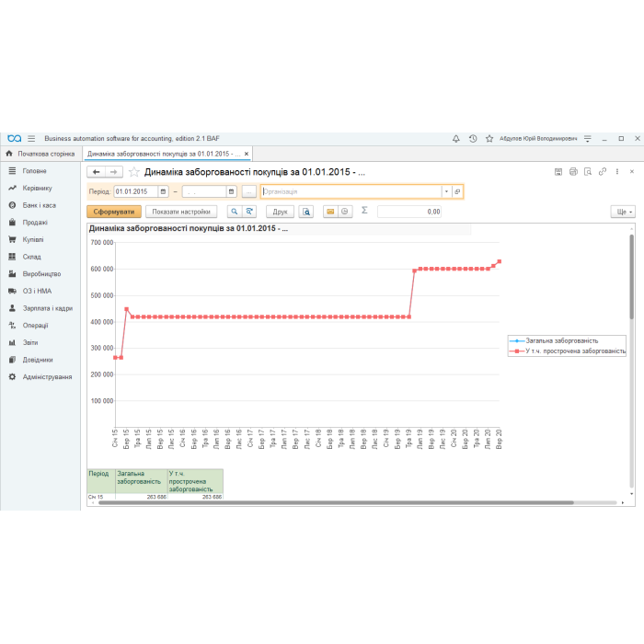
Task: Switch to the Початкова сторінка tab
Action: pyautogui.click(x=40, y=154)
